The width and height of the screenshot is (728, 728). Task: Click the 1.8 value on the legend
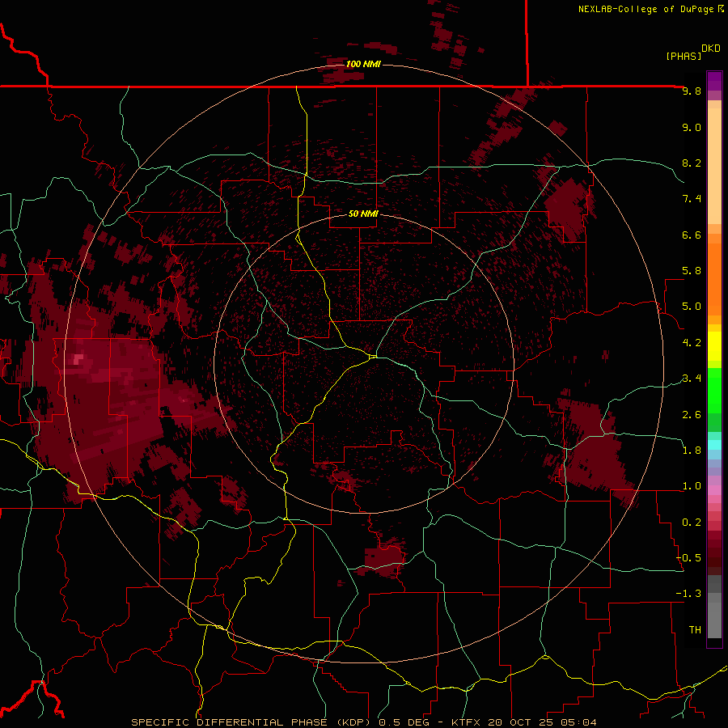point(692,451)
